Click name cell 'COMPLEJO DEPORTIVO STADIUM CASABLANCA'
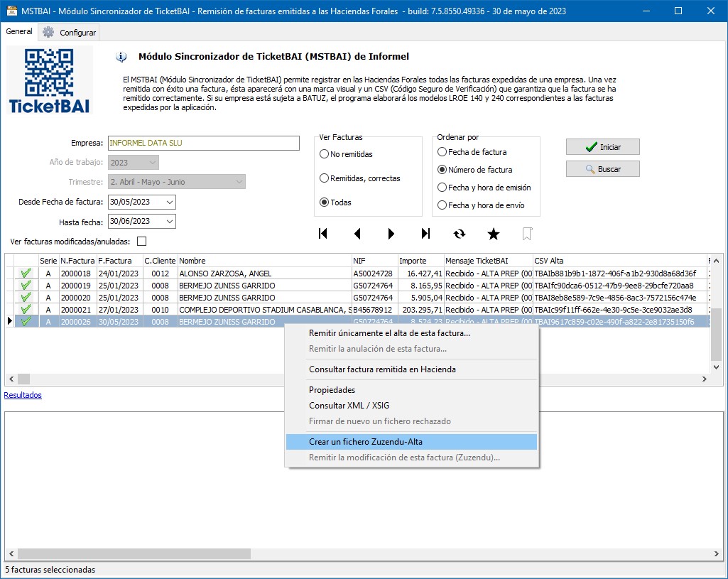The height and width of the screenshot is (579, 728). tap(265, 310)
